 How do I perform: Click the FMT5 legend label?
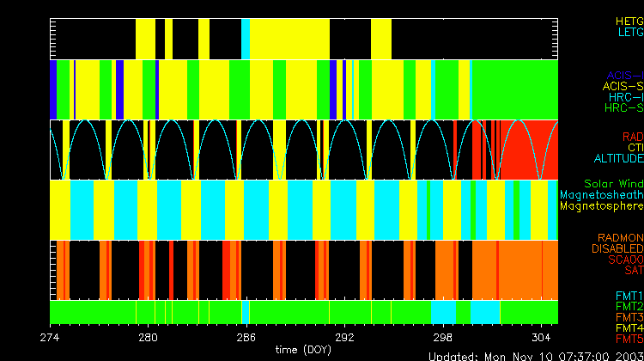pos(629,339)
